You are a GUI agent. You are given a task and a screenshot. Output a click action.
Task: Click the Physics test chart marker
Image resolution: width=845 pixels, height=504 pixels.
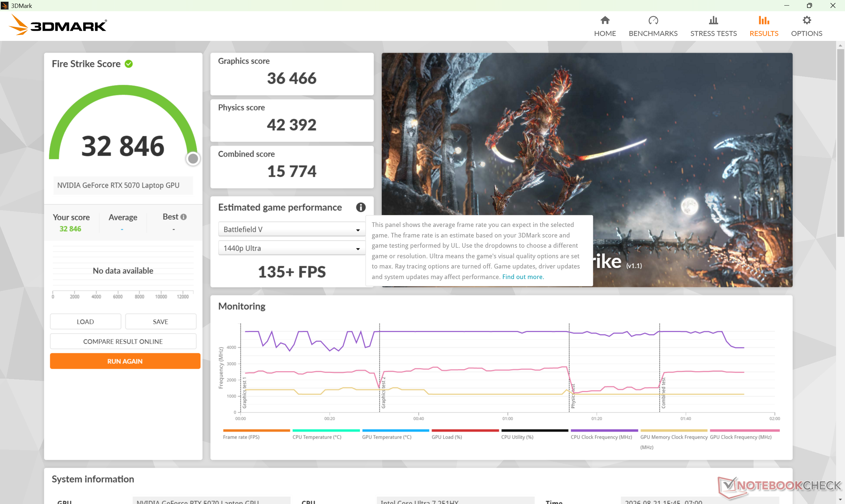[573, 396]
